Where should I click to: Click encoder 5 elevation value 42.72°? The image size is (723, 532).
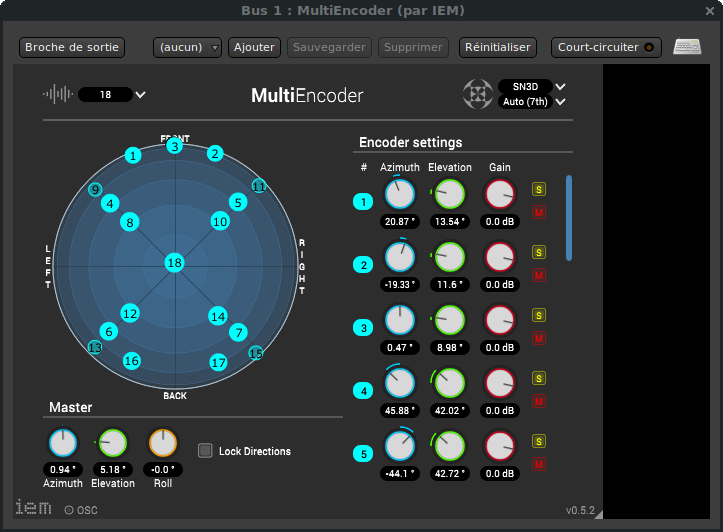tap(450, 473)
